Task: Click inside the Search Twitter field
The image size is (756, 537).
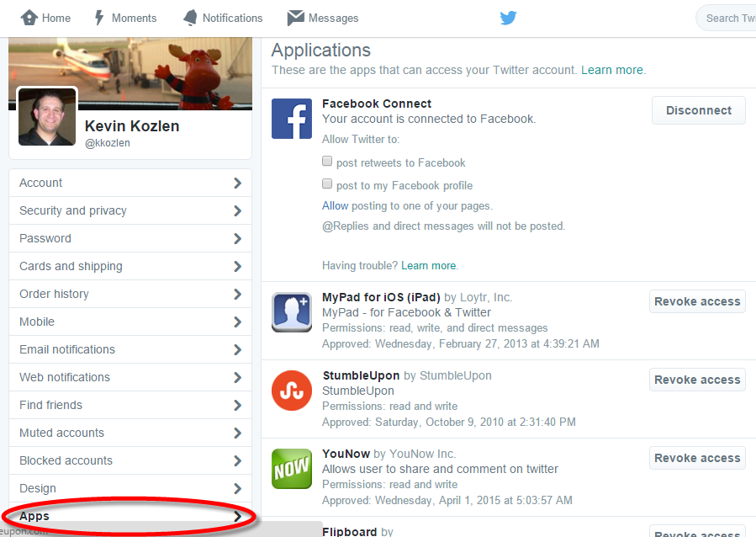Action: point(726,18)
